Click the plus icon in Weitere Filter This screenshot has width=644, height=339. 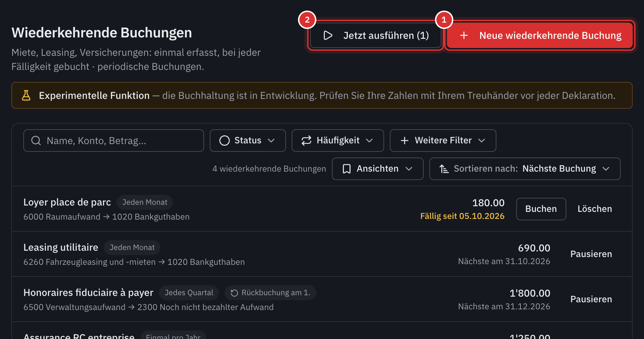click(x=405, y=141)
